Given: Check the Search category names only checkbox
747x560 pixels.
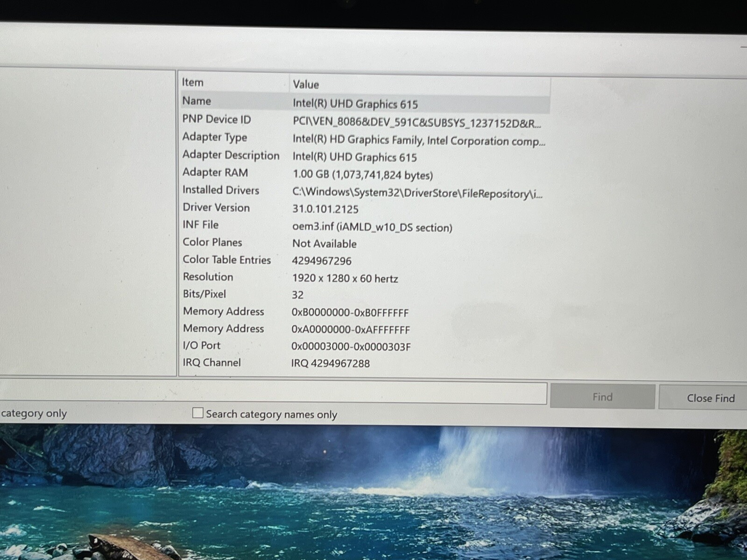Looking at the screenshot, I should (x=198, y=413).
